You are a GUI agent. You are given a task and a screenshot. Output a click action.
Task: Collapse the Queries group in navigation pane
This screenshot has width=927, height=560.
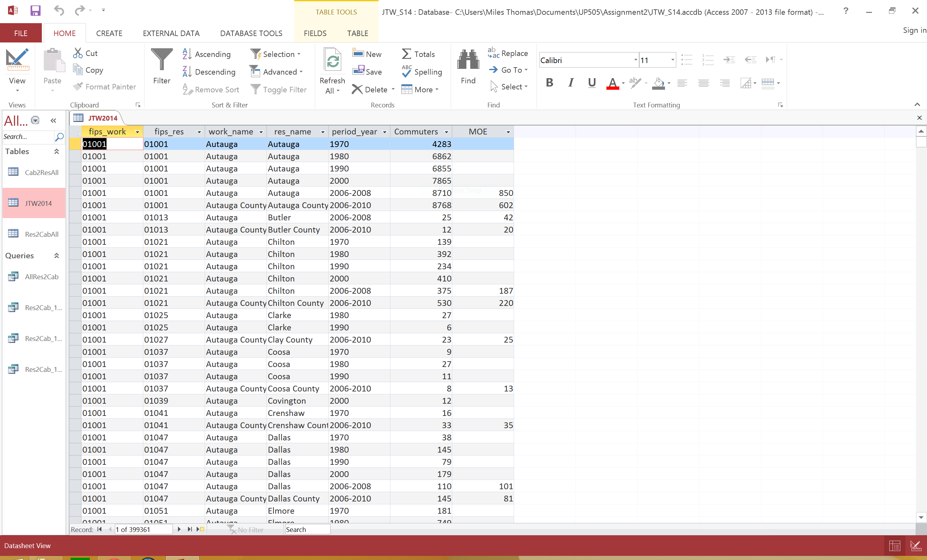56,256
